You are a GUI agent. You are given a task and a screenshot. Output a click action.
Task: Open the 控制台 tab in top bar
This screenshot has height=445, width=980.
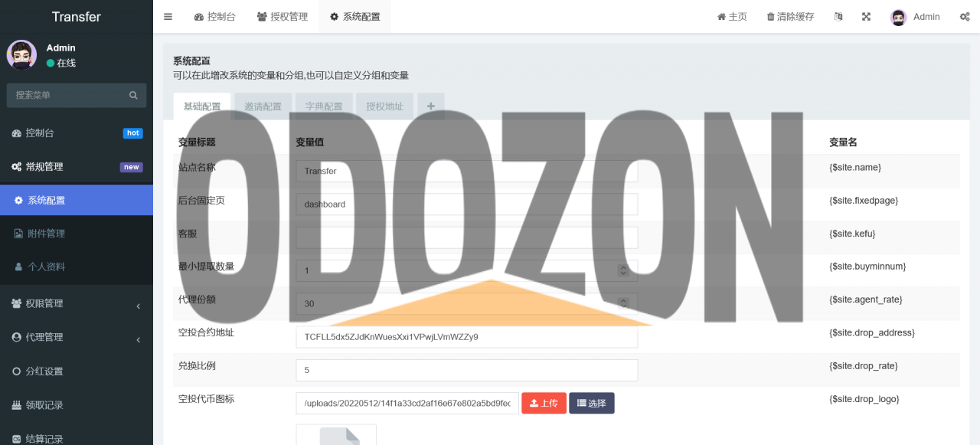click(215, 17)
